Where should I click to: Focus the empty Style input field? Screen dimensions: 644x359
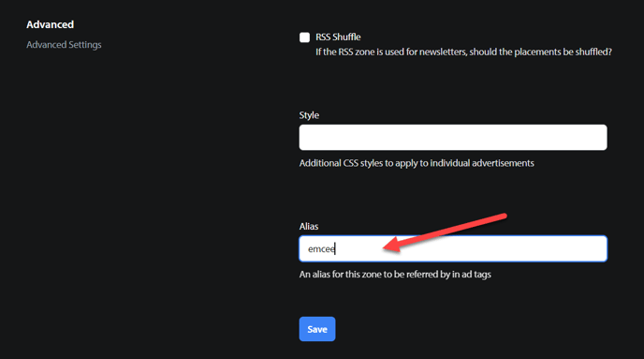453,138
